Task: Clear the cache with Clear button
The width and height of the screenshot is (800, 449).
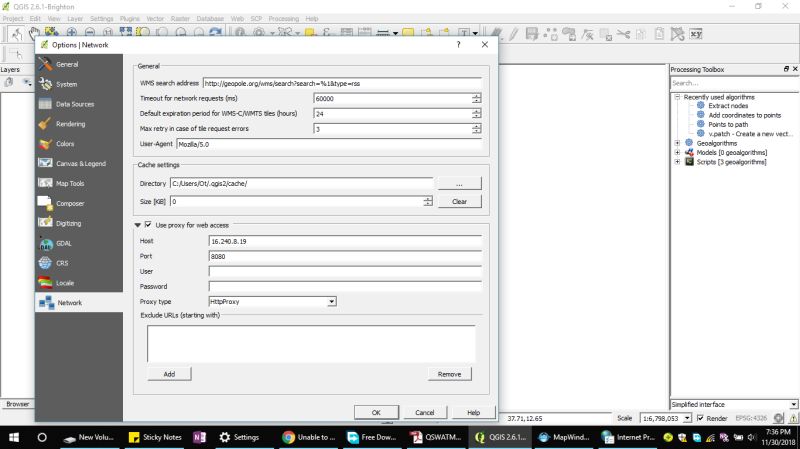Action: click(x=459, y=202)
